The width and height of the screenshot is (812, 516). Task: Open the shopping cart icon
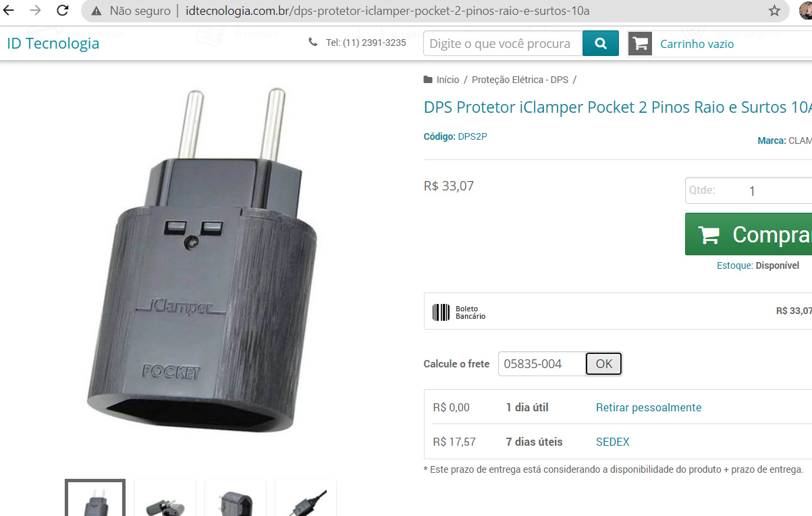pos(640,44)
